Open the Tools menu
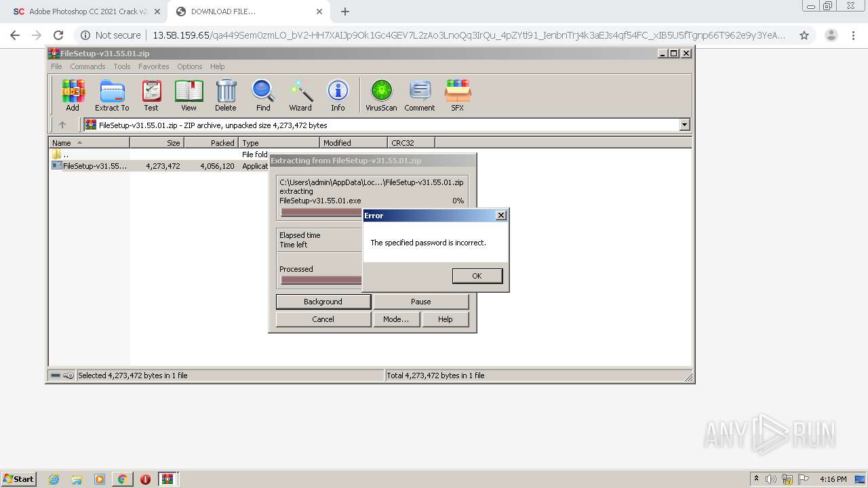The height and width of the screenshot is (488, 868). [122, 66]
